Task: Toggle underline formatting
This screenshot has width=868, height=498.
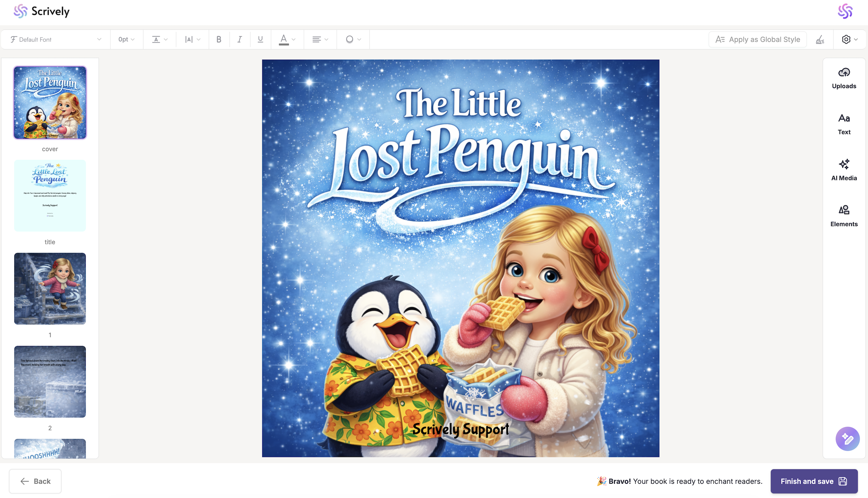Action: [260, 39]
